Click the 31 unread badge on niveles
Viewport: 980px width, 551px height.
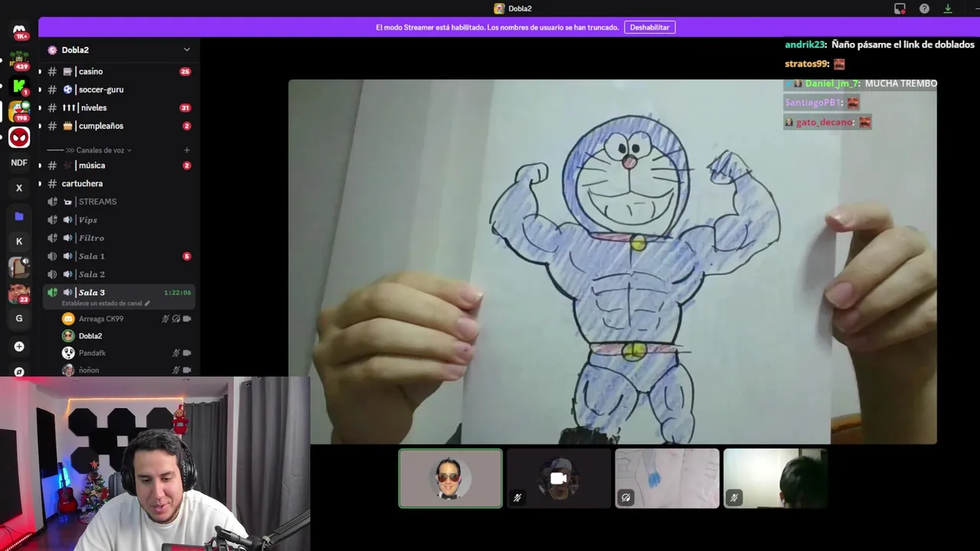coord(185,108)
